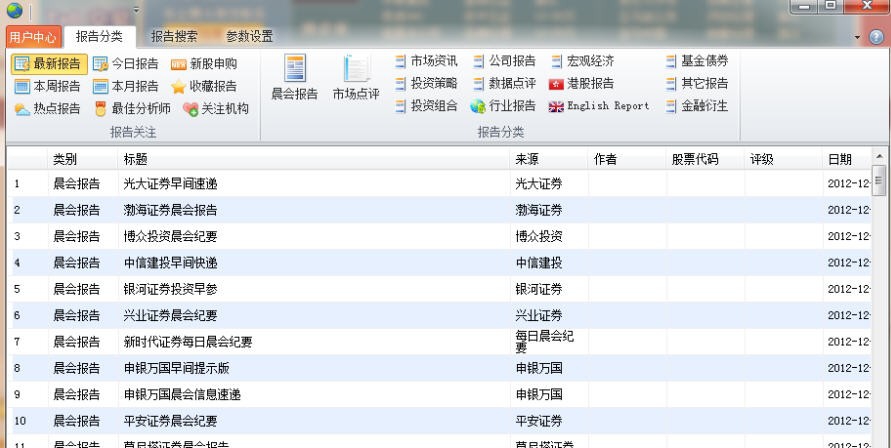Click the large 晨会报告 icon

coord(295,78)
